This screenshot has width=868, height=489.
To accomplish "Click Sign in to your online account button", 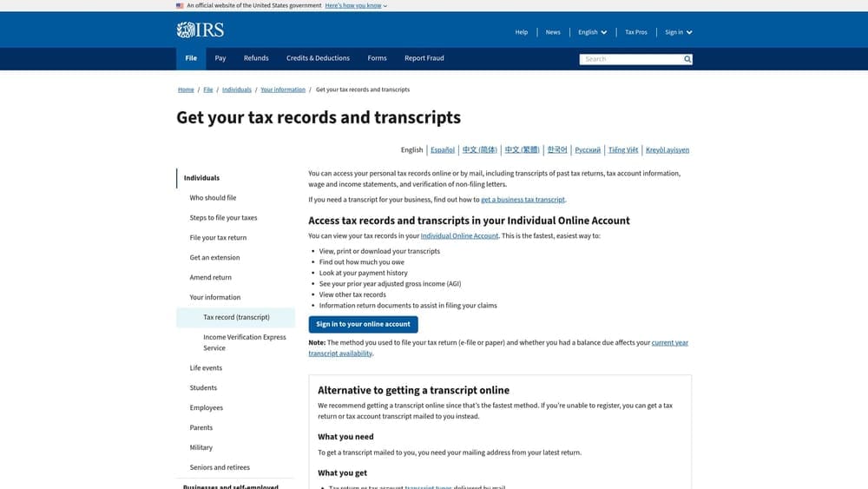I will point(363,325).
